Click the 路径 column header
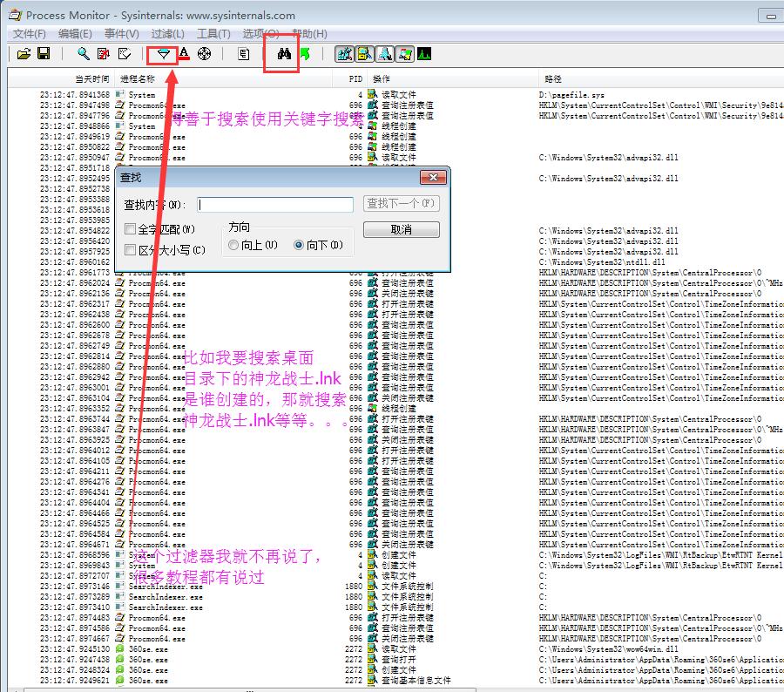Screen dimensions: 784x692 click(x=553, y=79)
